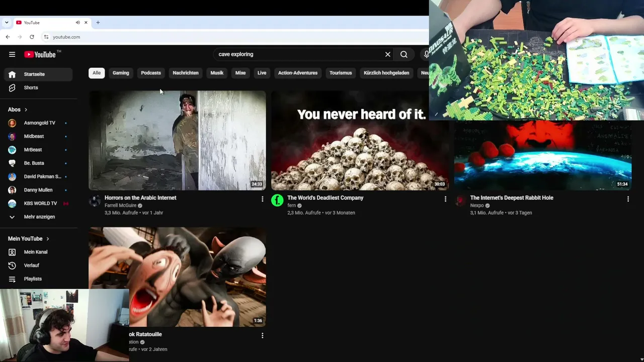Open the video title The World's Deadliest Company
The height and width of the screenshot is (362, 644).
coord(325,198)
